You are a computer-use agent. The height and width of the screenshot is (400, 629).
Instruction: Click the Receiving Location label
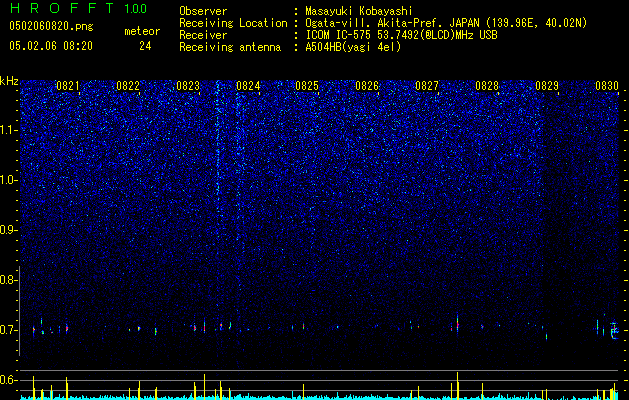(233, 23)
